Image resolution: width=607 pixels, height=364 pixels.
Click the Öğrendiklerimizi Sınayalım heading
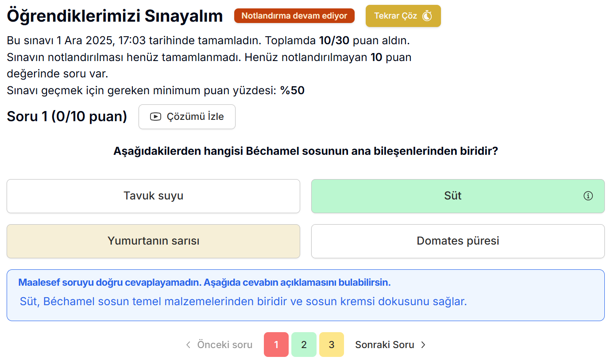pos(115,16)
